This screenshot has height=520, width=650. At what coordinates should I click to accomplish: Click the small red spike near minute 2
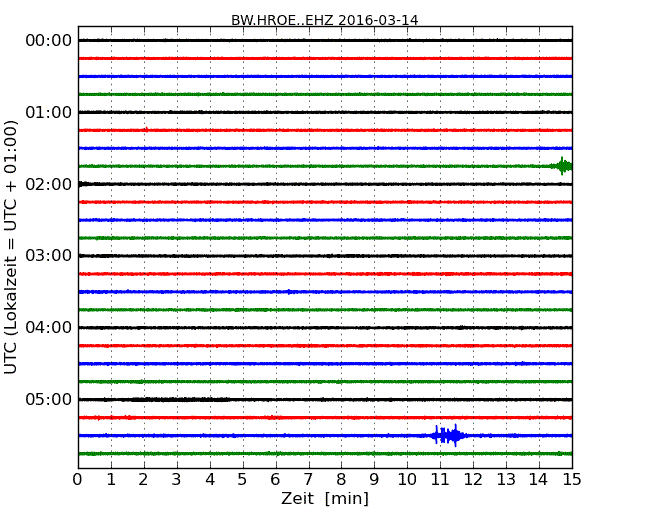146,130
